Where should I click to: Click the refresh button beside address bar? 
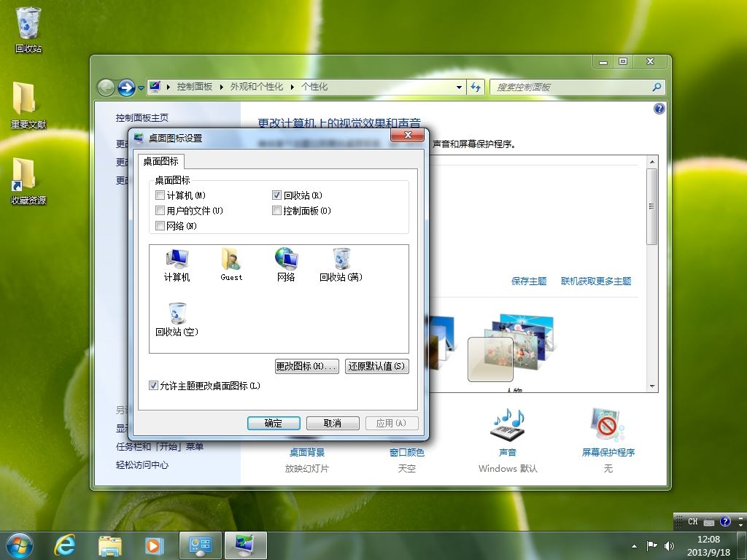pos(476,87)
